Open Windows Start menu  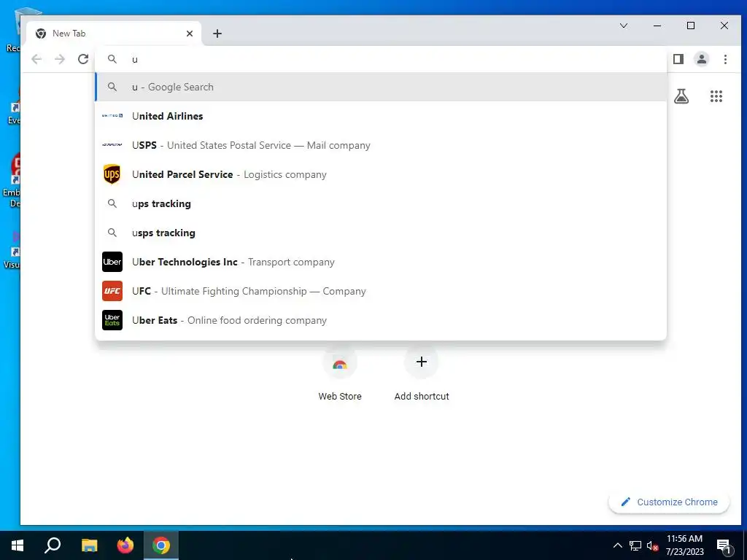point(18,545)
